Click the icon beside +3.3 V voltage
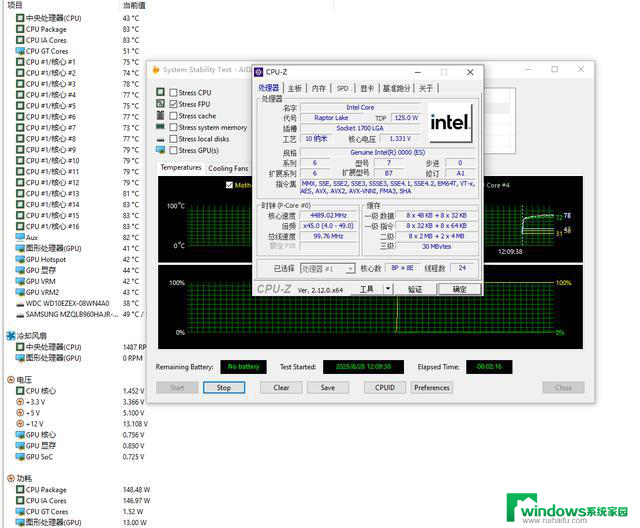 coord(20,402)
